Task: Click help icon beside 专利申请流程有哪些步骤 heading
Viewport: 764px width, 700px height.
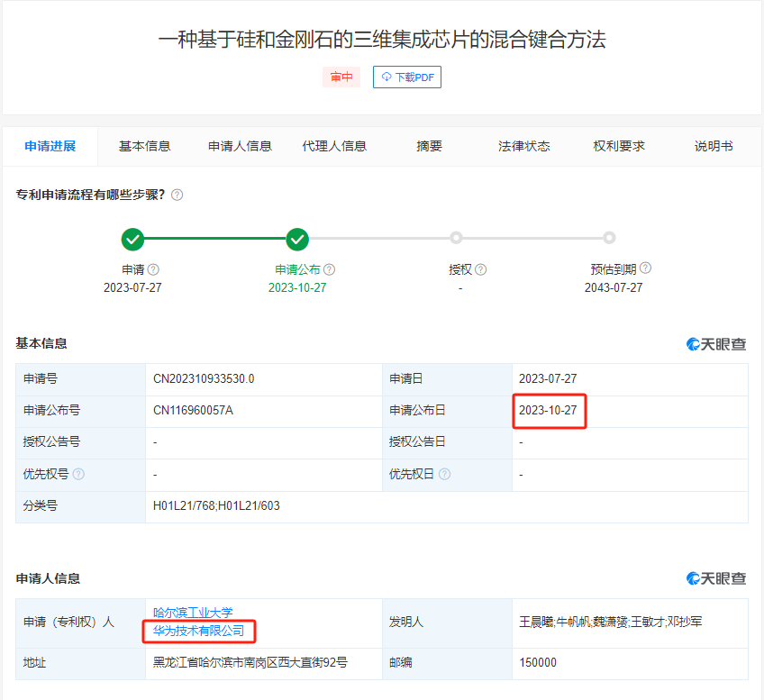Action: click(x=177, y=195)
